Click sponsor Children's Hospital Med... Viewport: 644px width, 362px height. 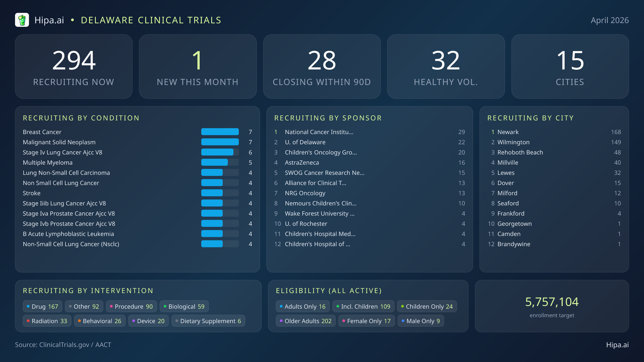coord(369,234)
